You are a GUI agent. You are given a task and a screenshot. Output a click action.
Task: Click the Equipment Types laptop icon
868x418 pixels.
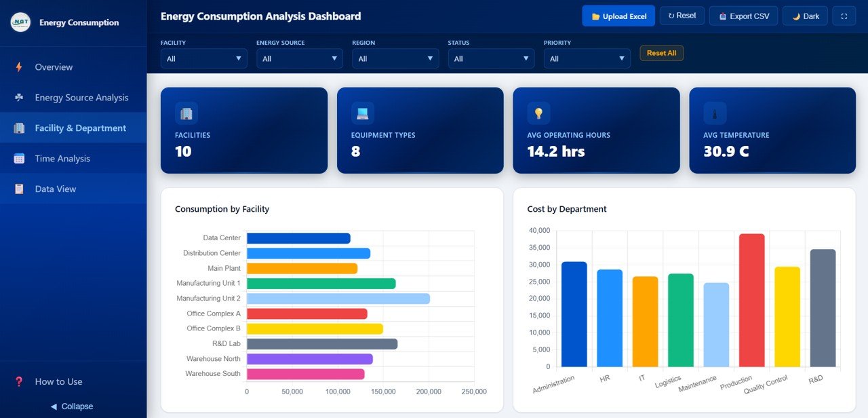tap(362, 113)
